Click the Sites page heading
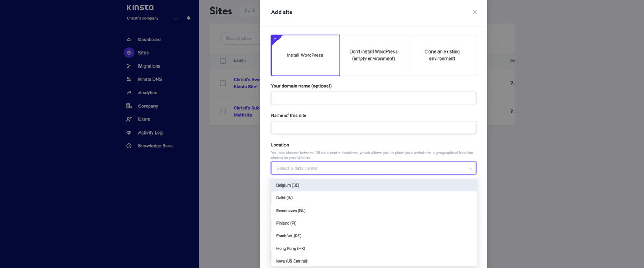The width and height of the screenshot is (644, 268). tap(221, 11)
